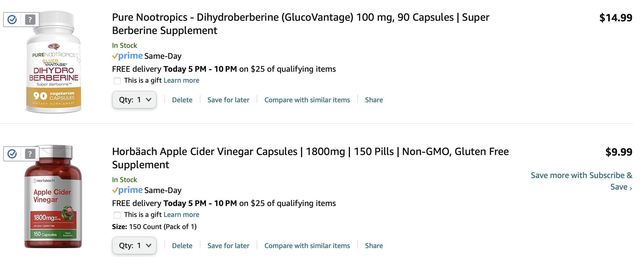
Task: Click Learn more under Apple Cider Vinegar gift option
Action: click(x=181, y=215)
